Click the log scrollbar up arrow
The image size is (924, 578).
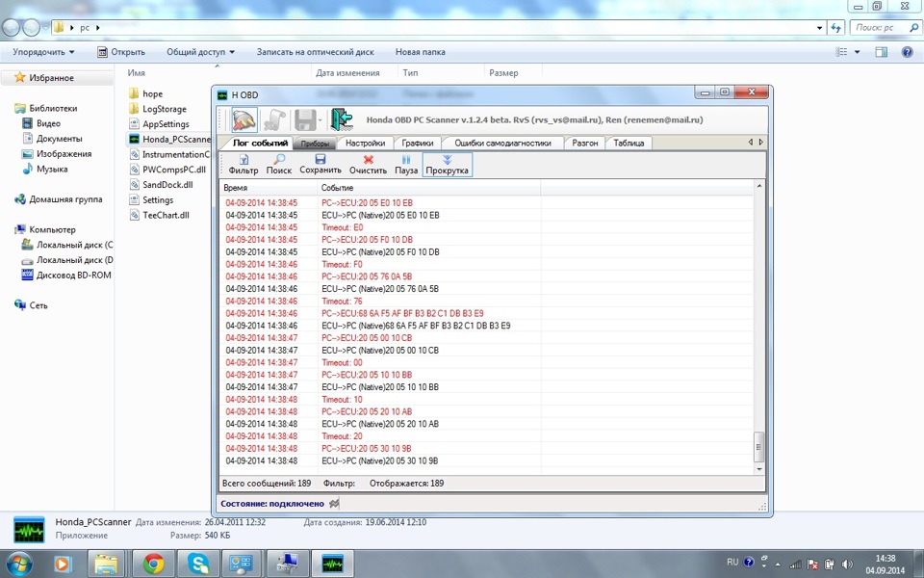click(759, 186)
